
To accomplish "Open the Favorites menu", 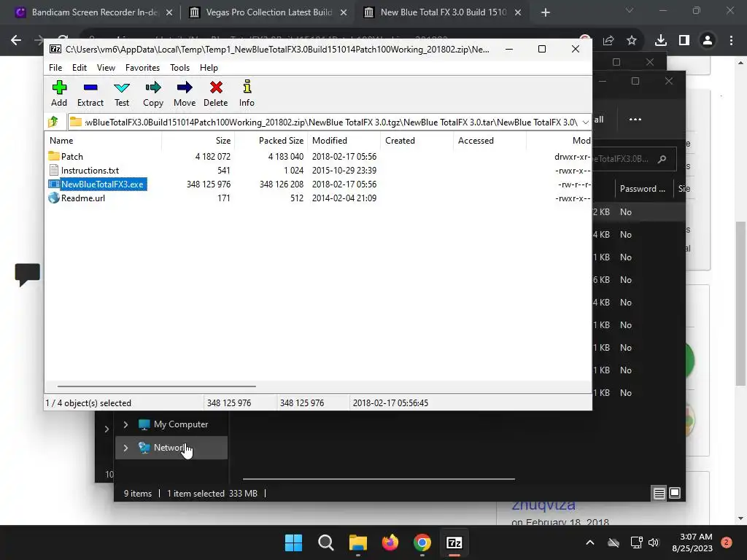I will pyautogui.click(x=142, y=68).
